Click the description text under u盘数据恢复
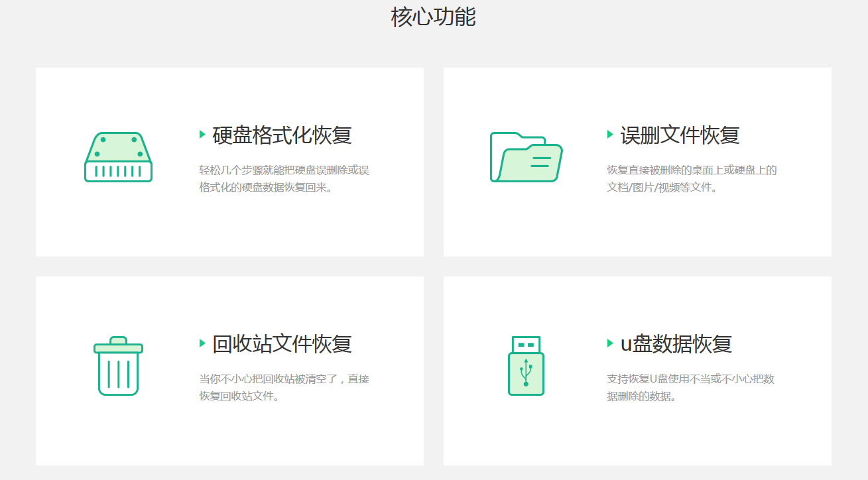Image resolution: width=868 pixels, height=480 pixels. (x=690, y=388)
